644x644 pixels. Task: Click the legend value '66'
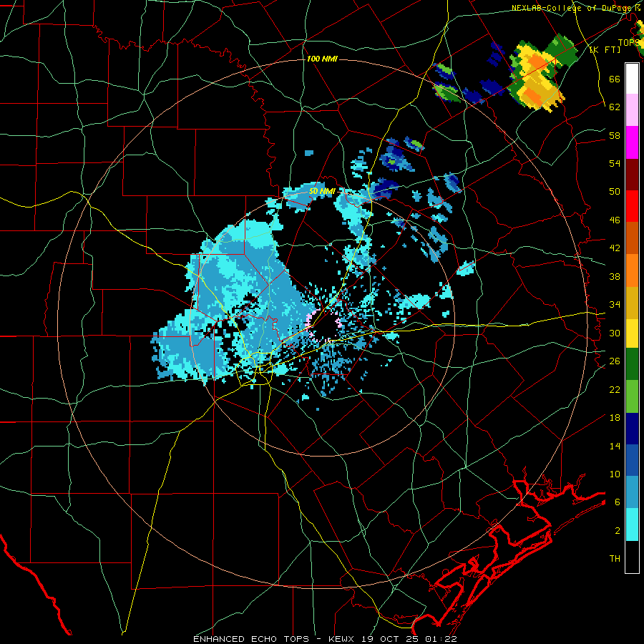click(615, 79)
